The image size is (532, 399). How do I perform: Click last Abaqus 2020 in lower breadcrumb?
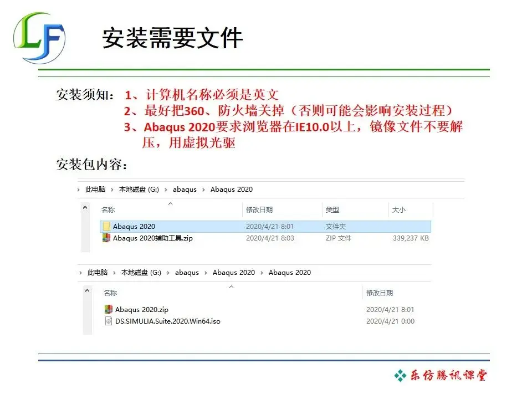pyautogui.click(x=290, y=273)
